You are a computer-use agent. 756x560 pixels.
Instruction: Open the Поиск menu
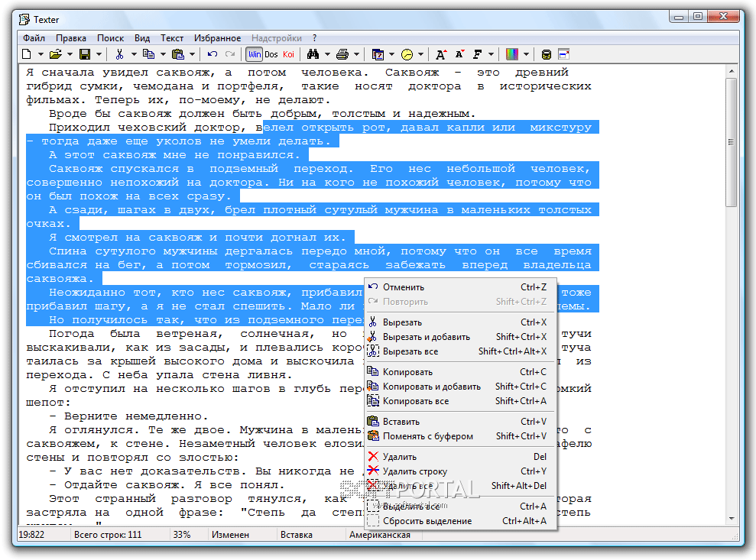[x=110, y=38]
